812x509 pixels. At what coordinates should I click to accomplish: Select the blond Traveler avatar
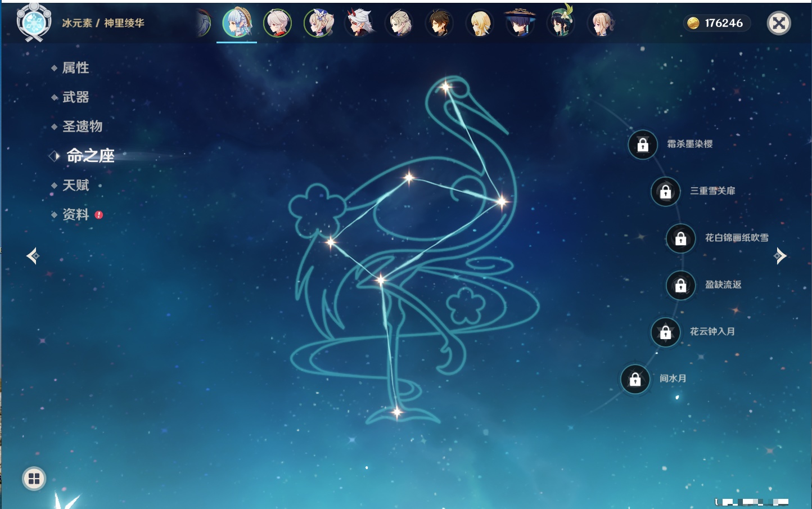click(480, 23)
